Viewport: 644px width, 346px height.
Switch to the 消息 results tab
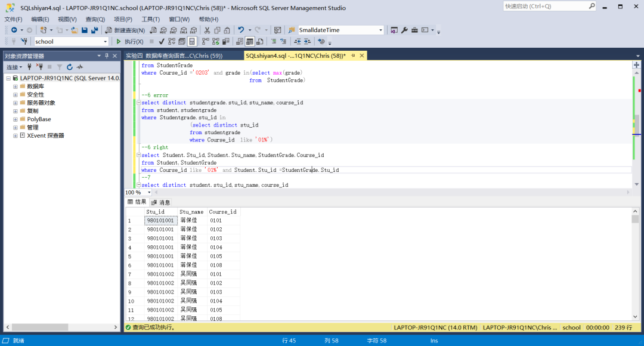(x=161, y=202)
